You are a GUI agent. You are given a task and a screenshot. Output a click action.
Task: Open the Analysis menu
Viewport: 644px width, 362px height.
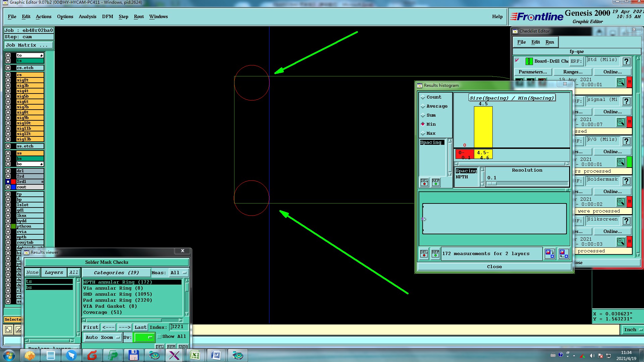(87, 16)
